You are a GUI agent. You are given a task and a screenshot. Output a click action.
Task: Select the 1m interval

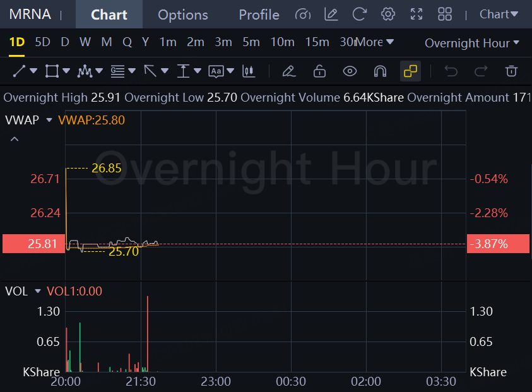[168, 42]
